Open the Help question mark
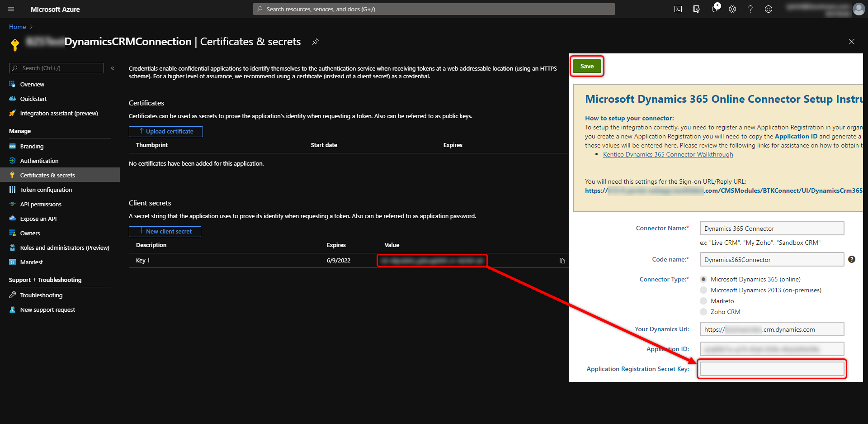This screenshot has width=868, height=424. pyautogui.click(x=750, y=9)
